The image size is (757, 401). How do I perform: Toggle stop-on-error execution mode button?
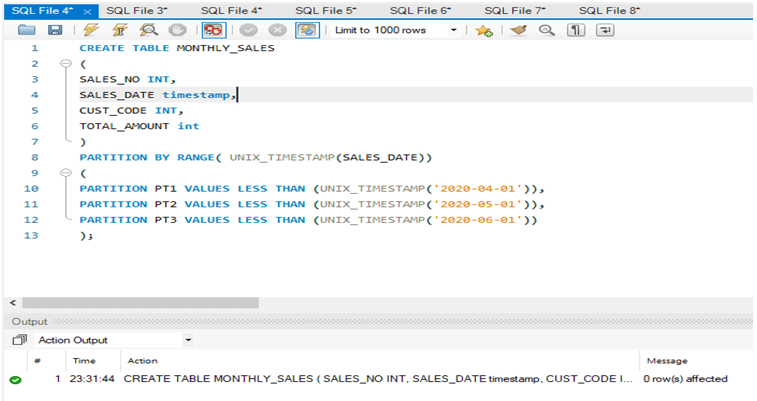(212, 30)
